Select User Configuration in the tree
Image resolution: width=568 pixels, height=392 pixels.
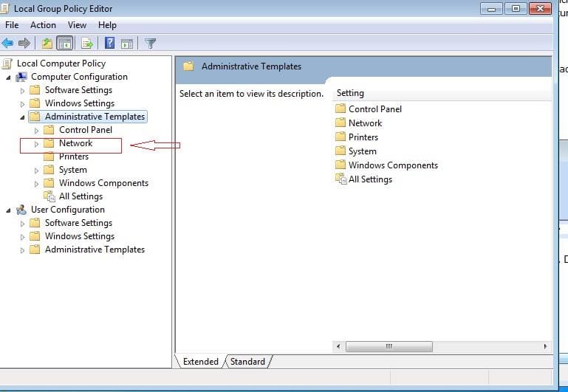68,210
